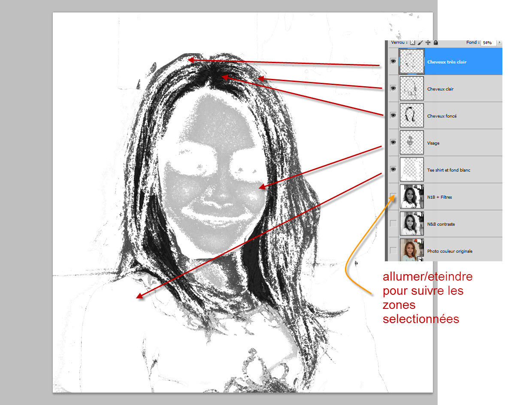Open the Fond percentage slider arrow
The image size is (532, 405).
click(499, 43)
